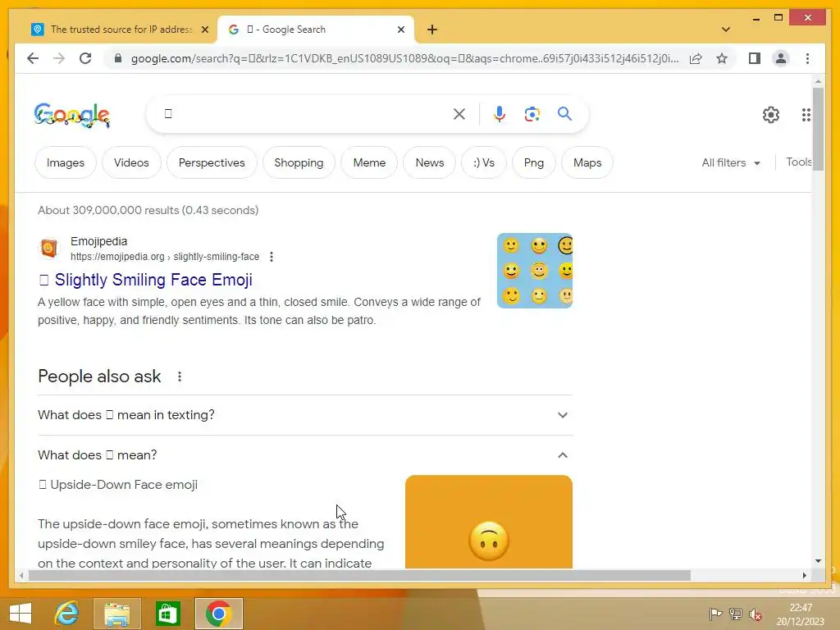Select the ":) Vs" filter chip
The width and height of the screenshot is (840, 630).
[x=484, y=162]
